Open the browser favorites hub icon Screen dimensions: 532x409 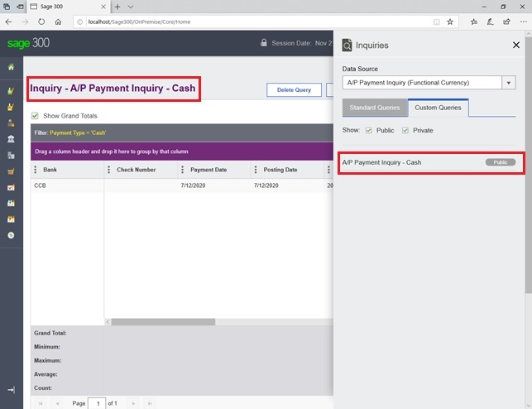pyautogui.click(x=474, y=22)
